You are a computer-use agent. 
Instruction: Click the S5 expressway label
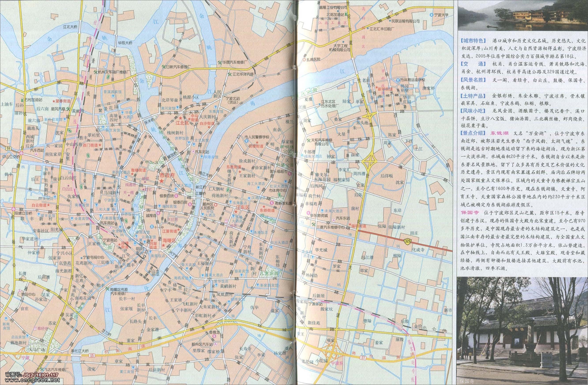[92, 356]
